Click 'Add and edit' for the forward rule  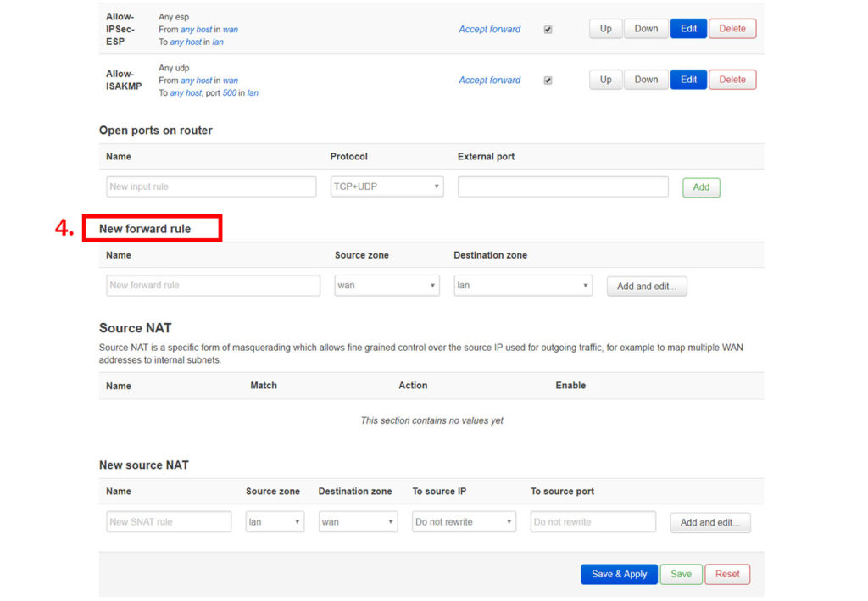click(647, 286)
